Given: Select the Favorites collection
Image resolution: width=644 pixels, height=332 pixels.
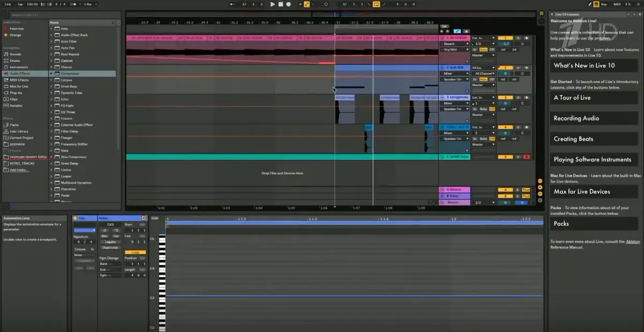Looking at the screenshot, I should (x=16, y=28).
